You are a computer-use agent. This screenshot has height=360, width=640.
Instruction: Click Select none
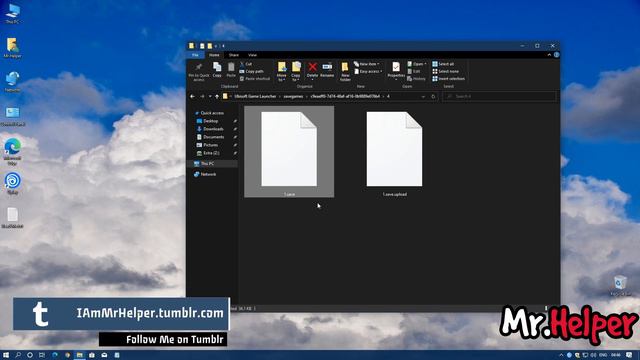[446, 71]
